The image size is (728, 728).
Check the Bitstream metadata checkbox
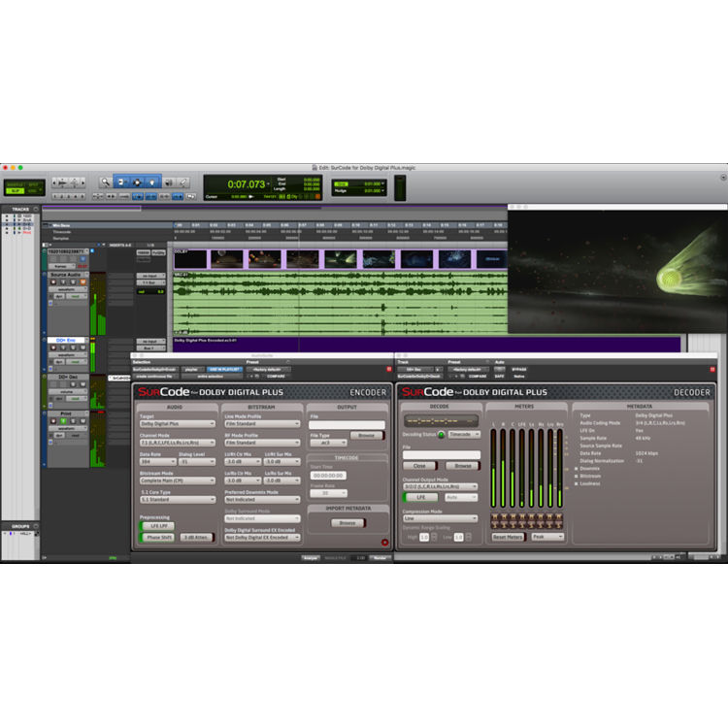click(x=577, y=476)
